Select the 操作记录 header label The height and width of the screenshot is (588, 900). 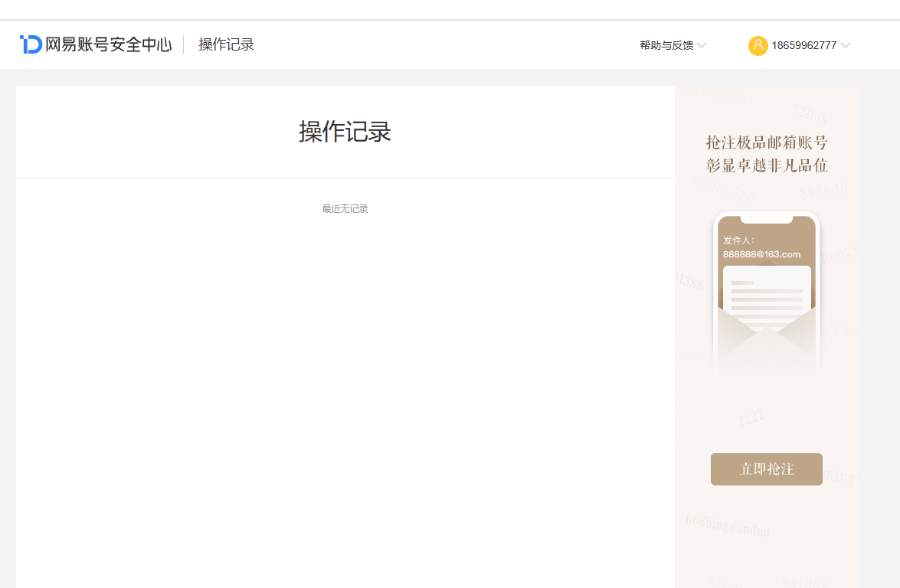point(226,44)
